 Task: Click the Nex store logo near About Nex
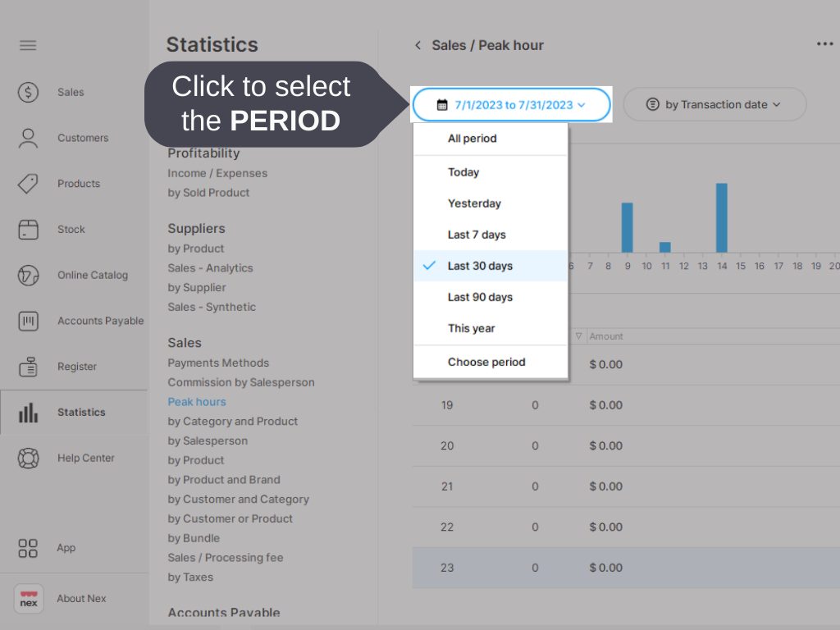point(28,599)
